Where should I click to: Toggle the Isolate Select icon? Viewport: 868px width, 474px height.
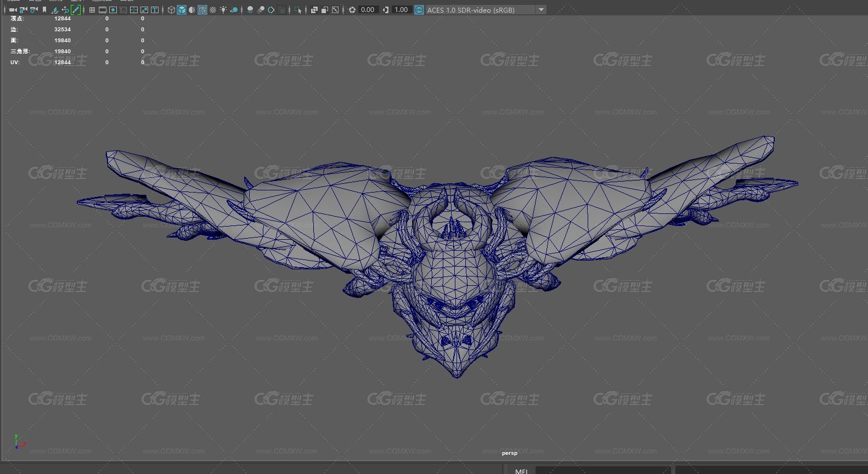coord(298,10)
